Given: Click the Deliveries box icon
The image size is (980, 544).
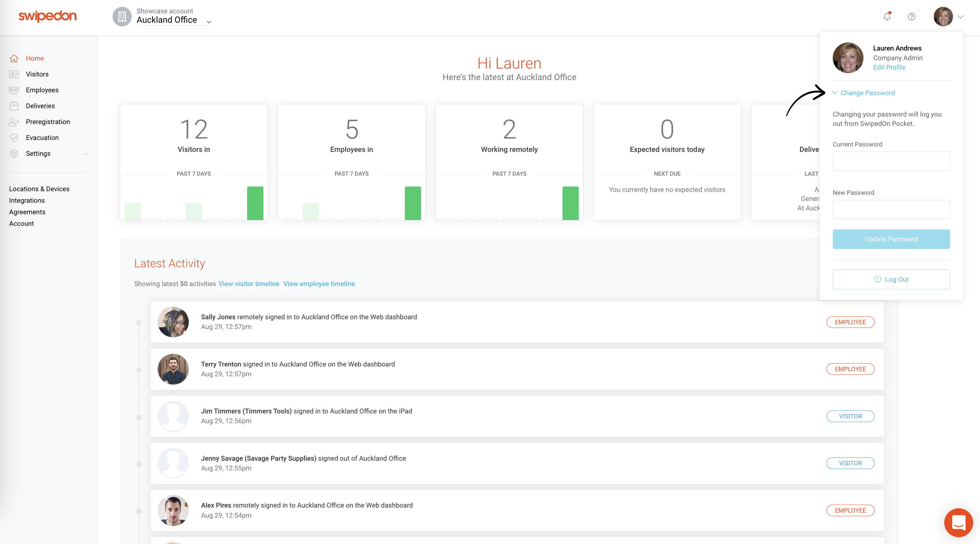Looking at the screenshot, I should tap(14, 106).
